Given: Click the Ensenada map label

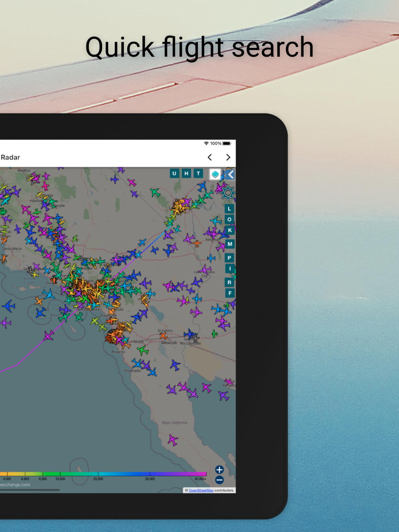Looking at the screenshot, I should pyautogui.click(x=132, y=370).
